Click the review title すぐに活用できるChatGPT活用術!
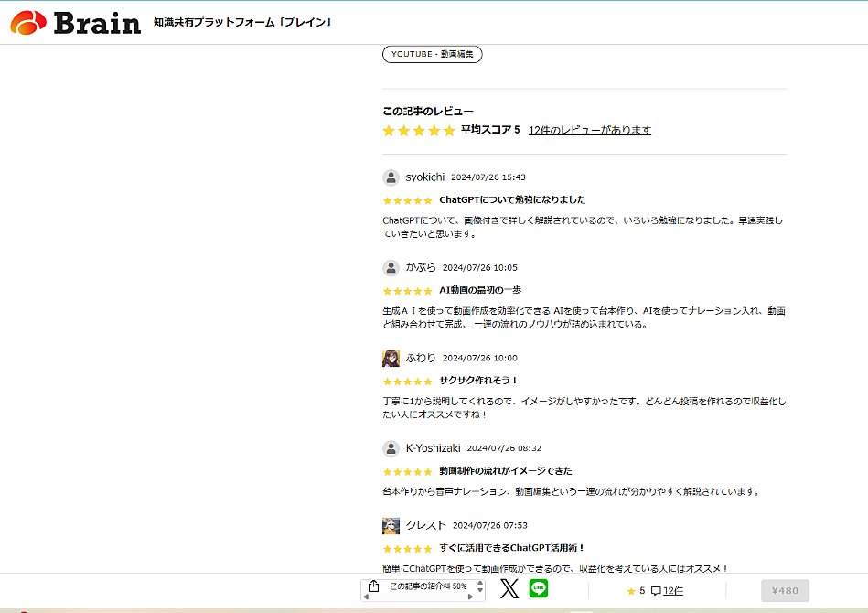 [512, 548]
